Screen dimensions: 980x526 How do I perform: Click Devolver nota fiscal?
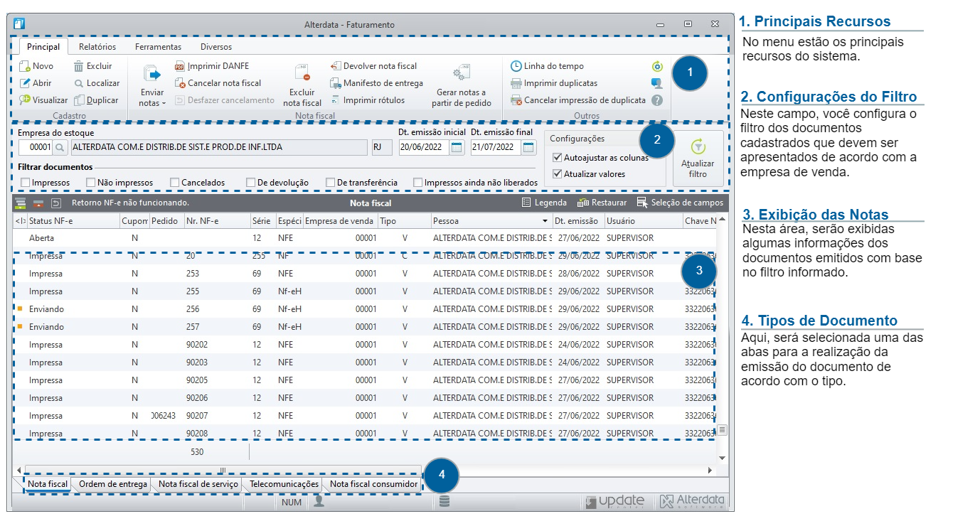374,66
